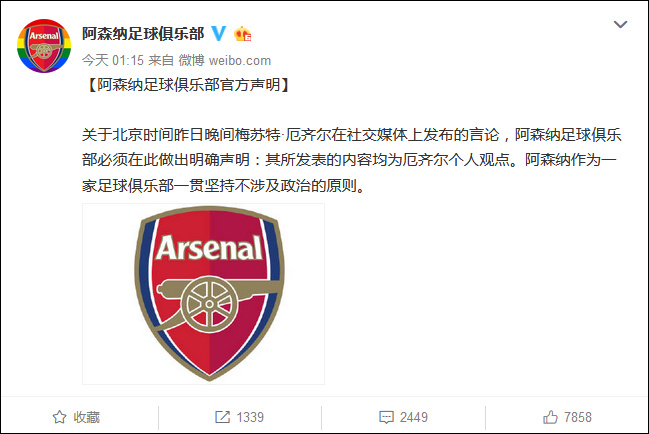Expand the post options chevron menu
The image size is (649, 434).
tap(622, 30)
